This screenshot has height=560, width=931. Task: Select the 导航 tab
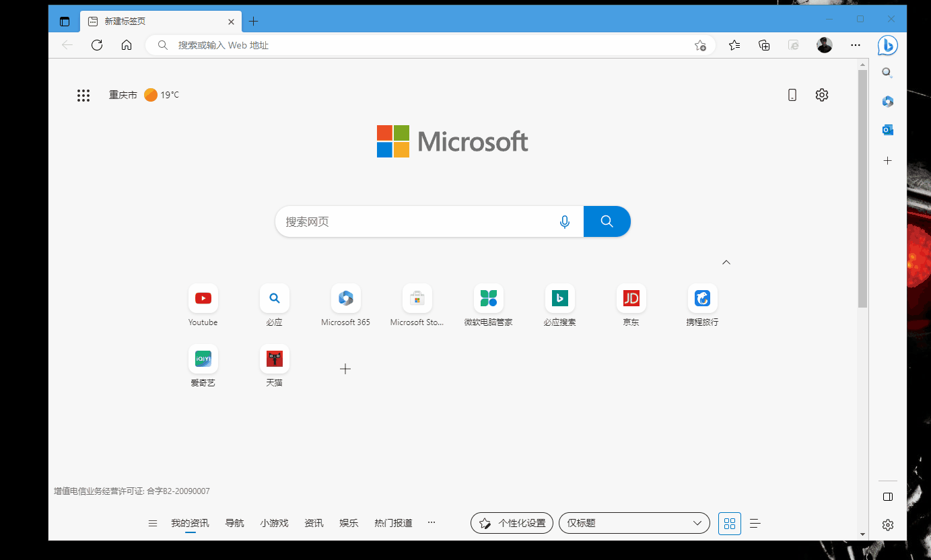(x=235, y=523)
